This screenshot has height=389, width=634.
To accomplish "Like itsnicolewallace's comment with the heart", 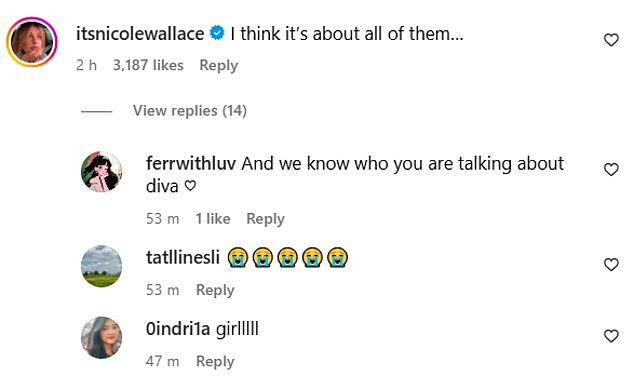I will point(611,40).
